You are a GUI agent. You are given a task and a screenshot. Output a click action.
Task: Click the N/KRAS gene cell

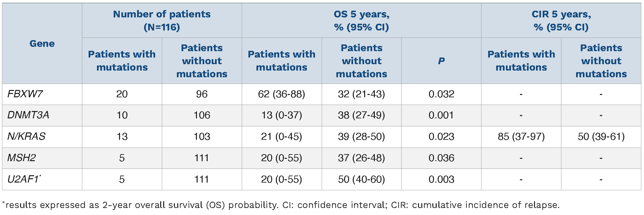click(26, 136)
